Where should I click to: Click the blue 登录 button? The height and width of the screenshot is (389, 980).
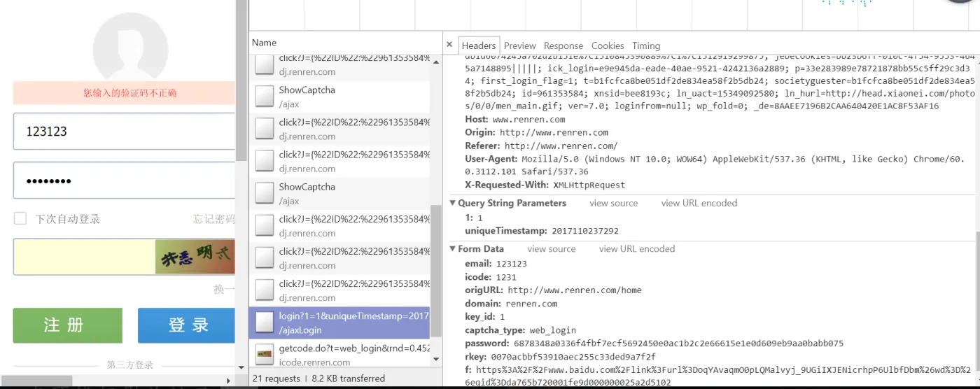pyautogui.click(x=186, y=325)
